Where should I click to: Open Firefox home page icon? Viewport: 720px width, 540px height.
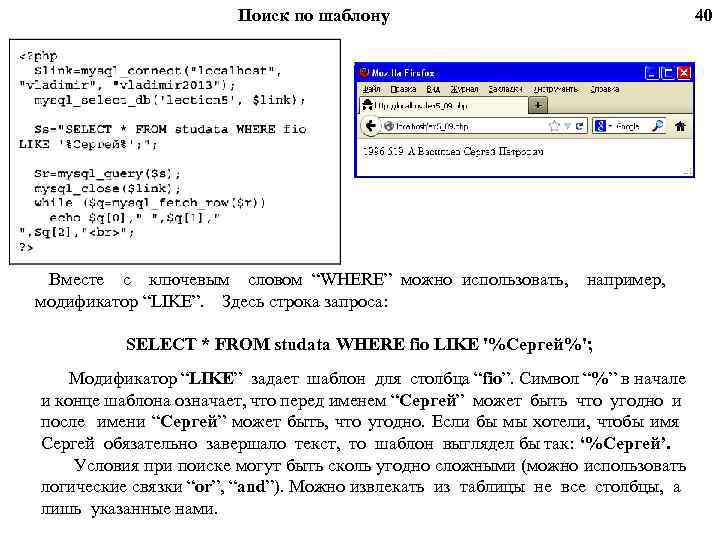pos(680,126)
